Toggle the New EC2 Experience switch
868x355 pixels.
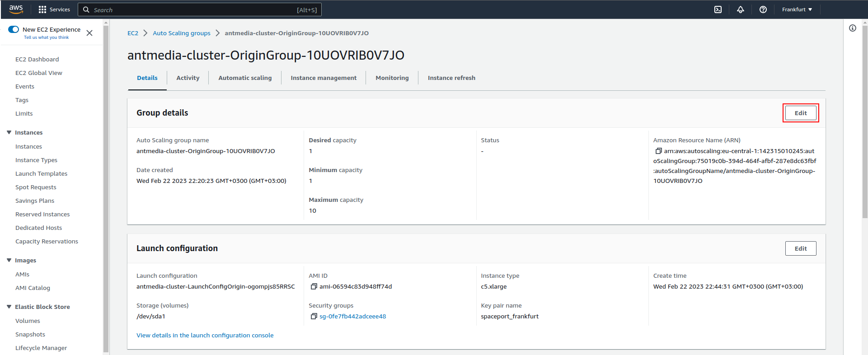14,29
